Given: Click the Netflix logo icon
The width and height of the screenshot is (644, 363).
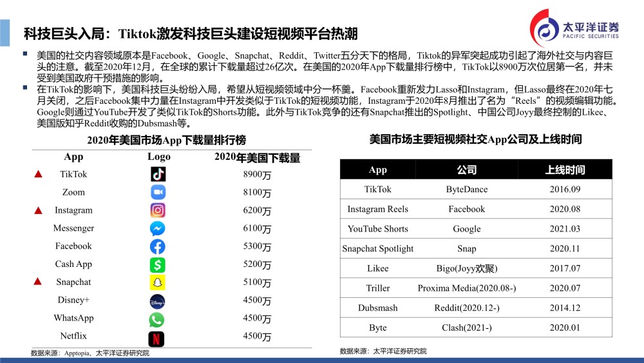Looking at the screenshot, I should (x=156, y=338).
